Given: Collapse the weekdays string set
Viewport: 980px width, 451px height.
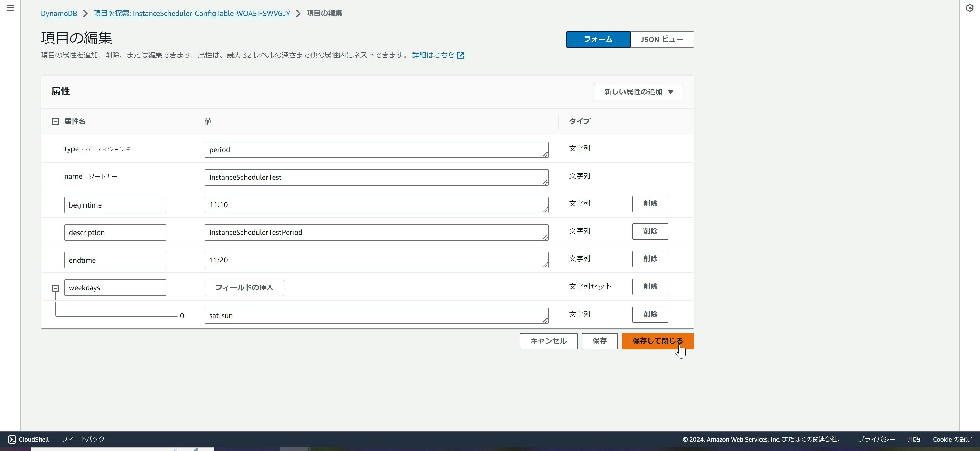Looking at the screenshot, I should [56, 288].
